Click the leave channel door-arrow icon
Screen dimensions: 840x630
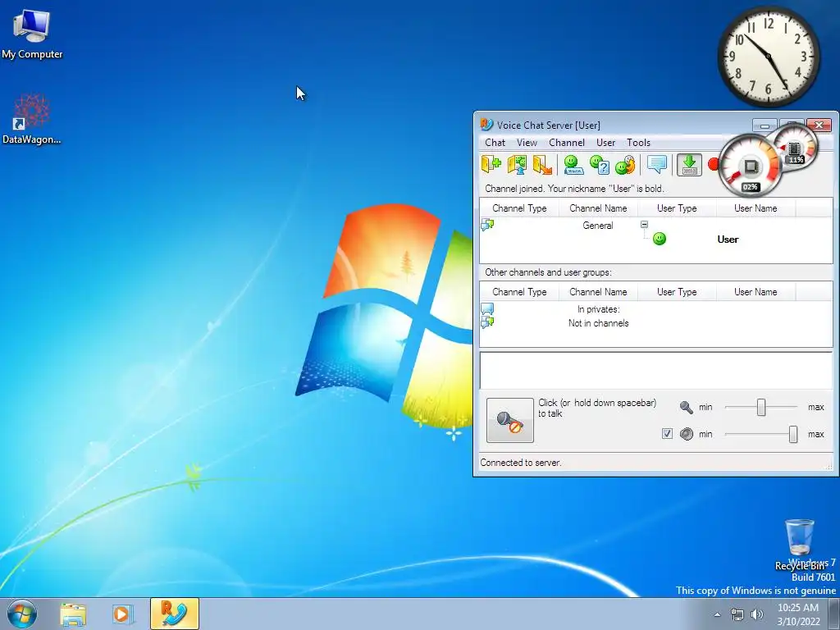pyautogui.click(x=542, y=165)
